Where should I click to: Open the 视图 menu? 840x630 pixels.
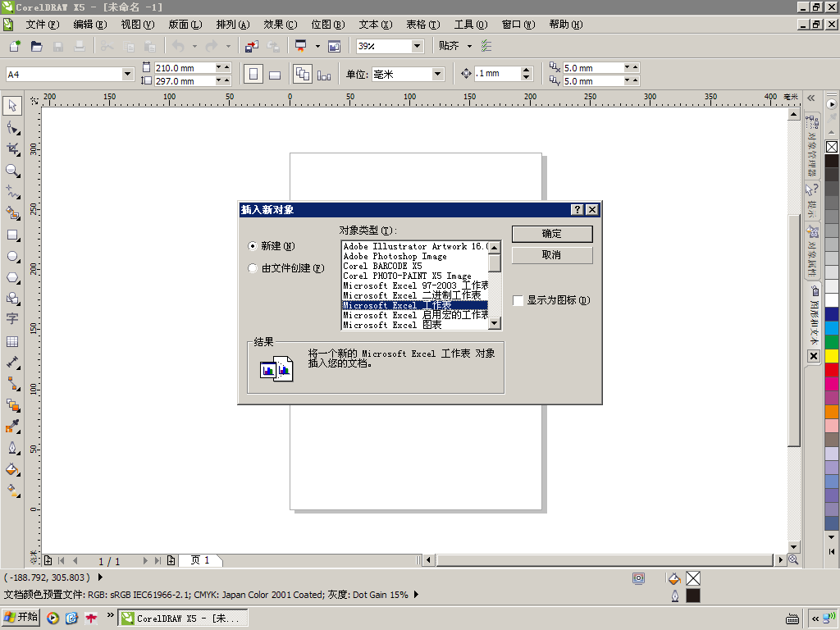(x=138, y=25)
